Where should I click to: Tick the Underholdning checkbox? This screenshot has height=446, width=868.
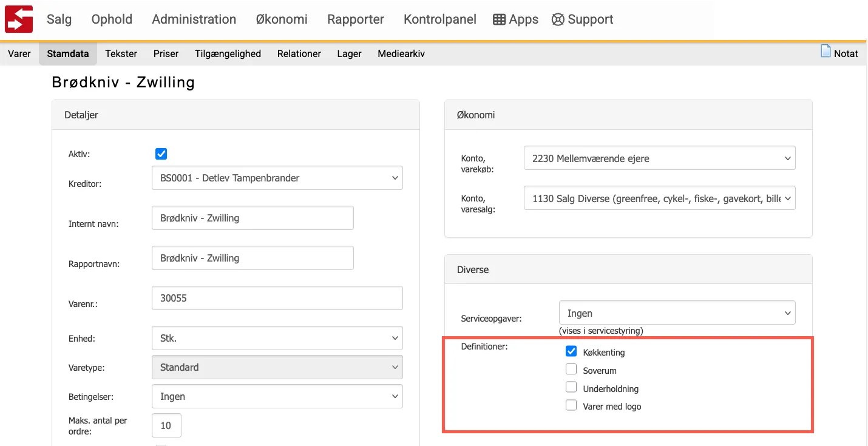[571, 388]
